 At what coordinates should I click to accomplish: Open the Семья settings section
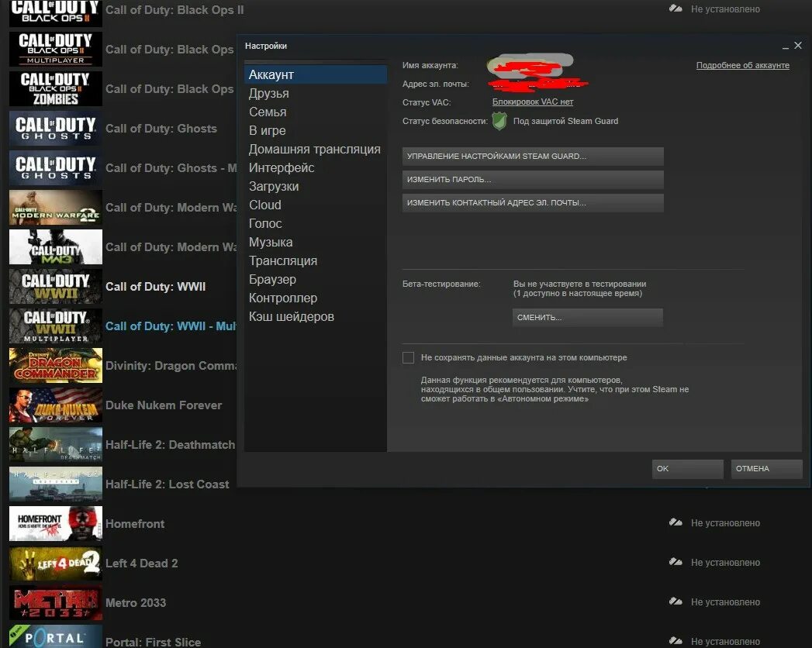[x=268, y=112]
